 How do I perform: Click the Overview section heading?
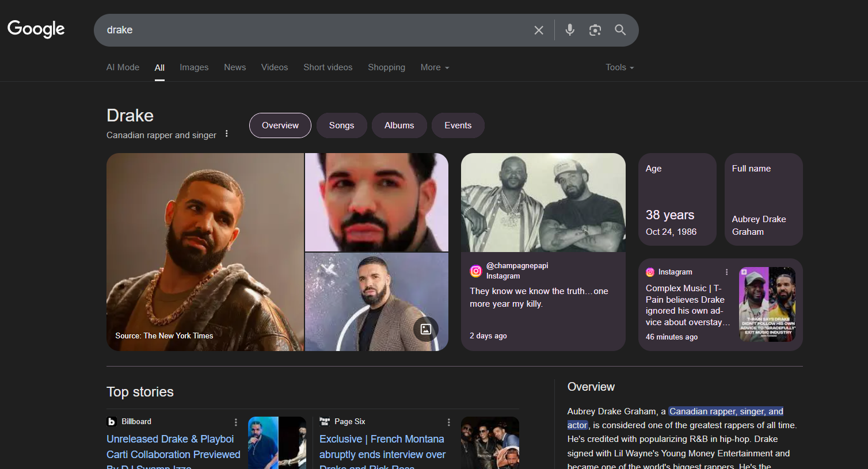591,387
